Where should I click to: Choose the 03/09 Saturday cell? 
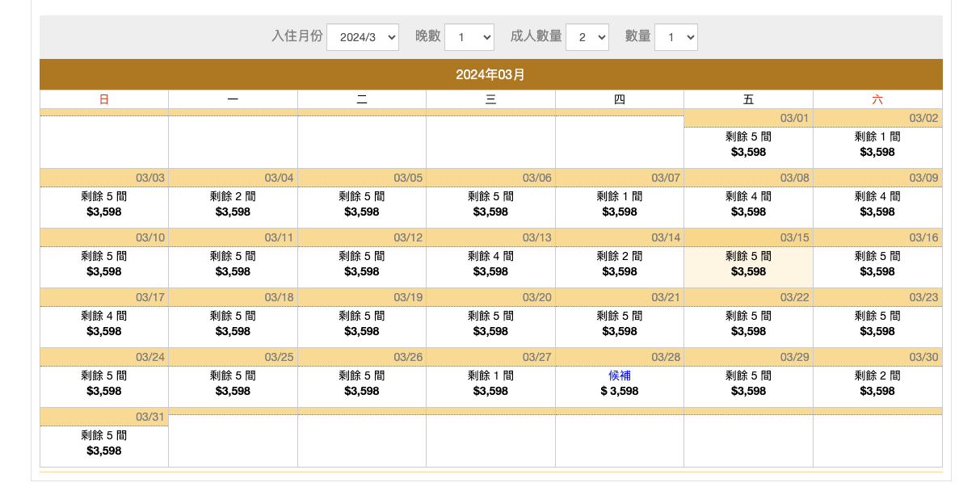[877, 204]
